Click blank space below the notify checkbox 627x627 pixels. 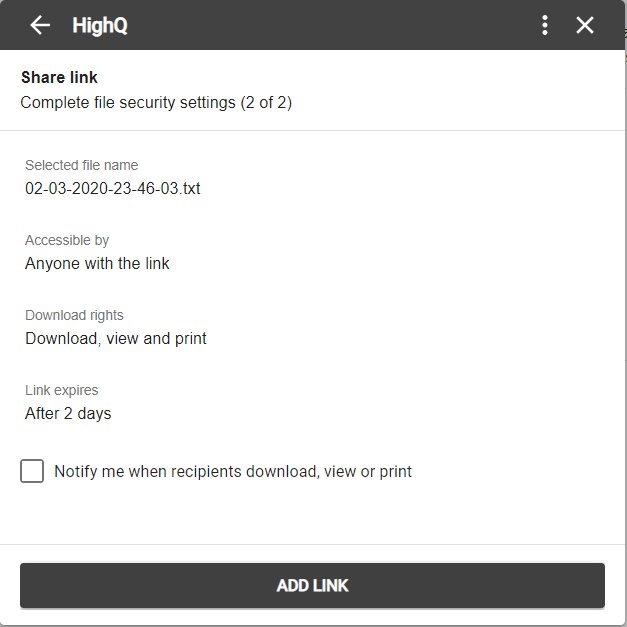tap(312, 514)
